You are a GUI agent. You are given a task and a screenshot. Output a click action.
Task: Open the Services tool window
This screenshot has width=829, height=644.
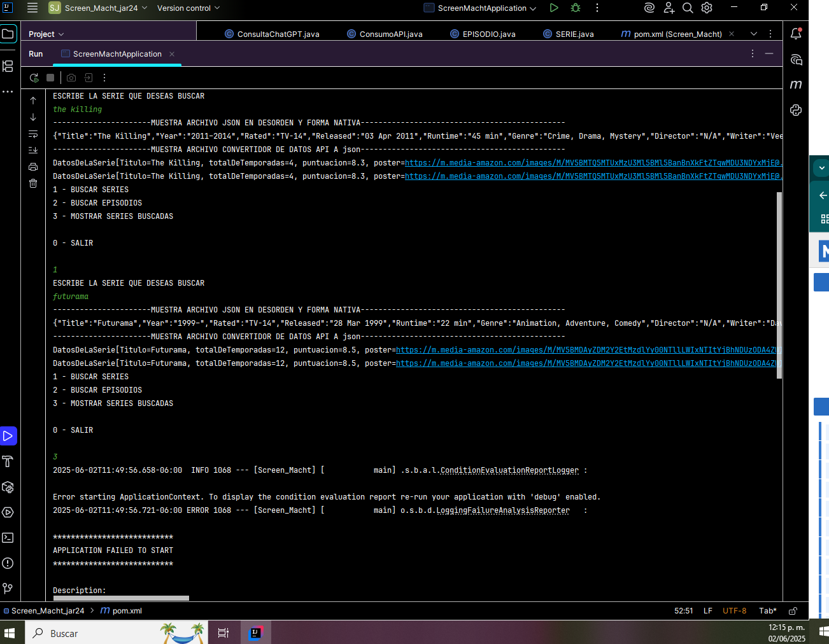(x=8, y=512)
